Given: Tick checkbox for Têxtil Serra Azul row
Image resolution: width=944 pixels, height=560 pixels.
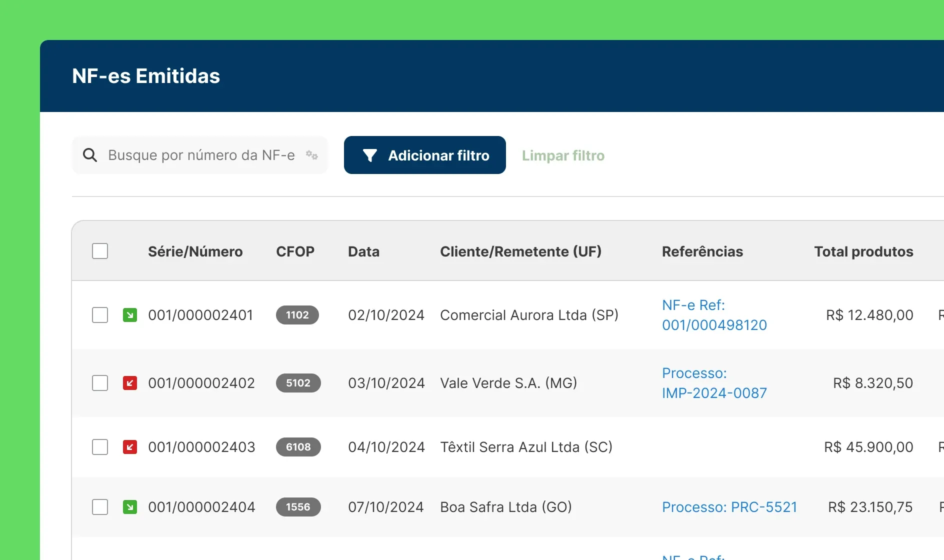Looking at the screenshot, I should 100,447.
